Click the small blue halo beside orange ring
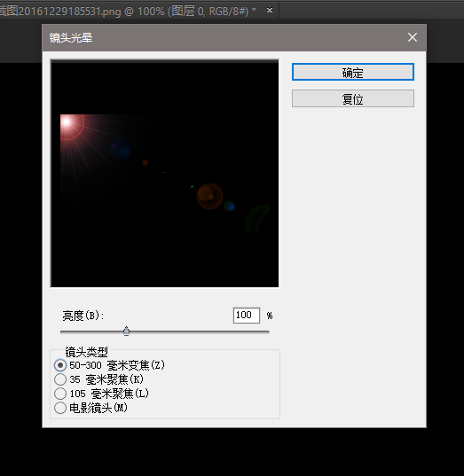 coord(230,207)
